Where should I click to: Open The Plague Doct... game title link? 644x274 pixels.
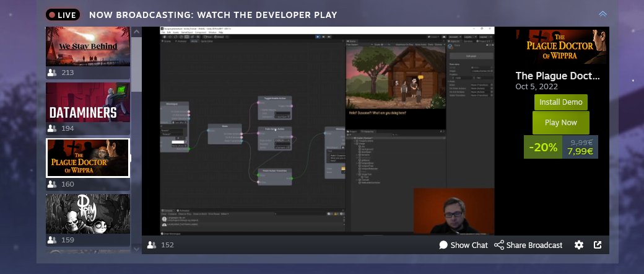[558, 76]
